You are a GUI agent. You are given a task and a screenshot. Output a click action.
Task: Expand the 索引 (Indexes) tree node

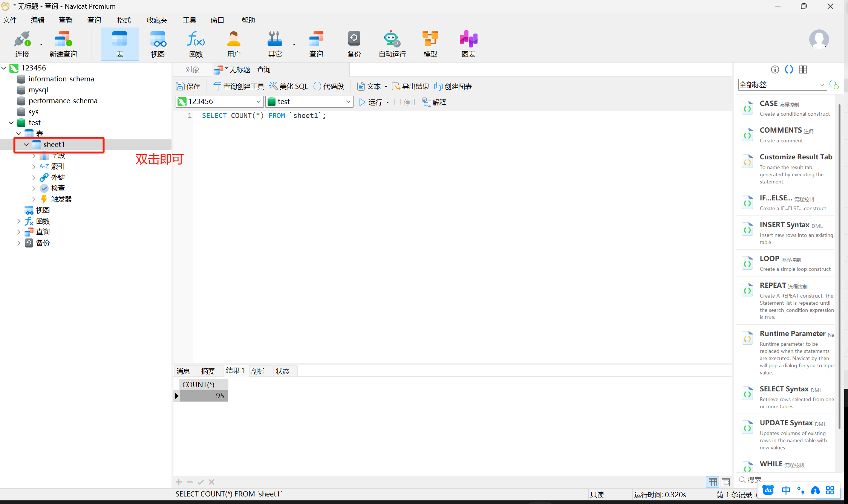click(x=34, y=166)
